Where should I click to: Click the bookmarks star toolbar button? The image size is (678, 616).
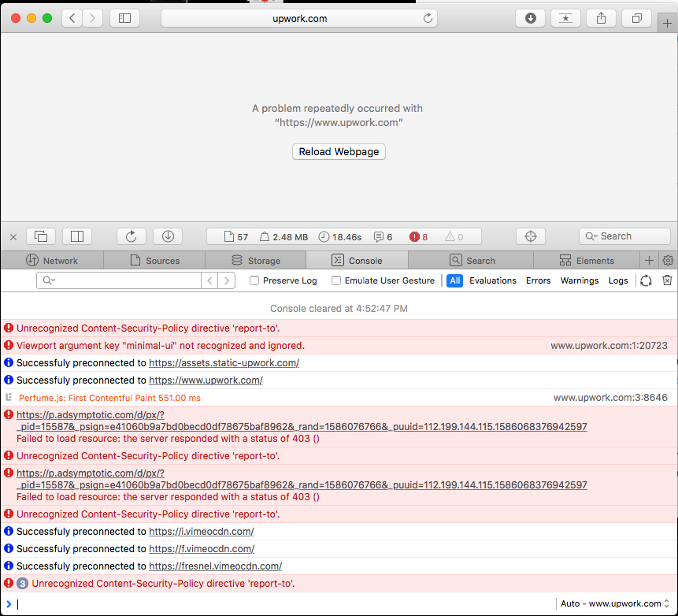click(x=565, y=18)
